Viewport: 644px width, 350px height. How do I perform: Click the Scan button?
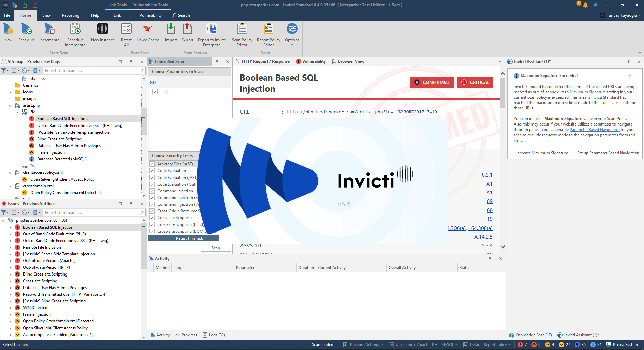click(x=216, y=248)
